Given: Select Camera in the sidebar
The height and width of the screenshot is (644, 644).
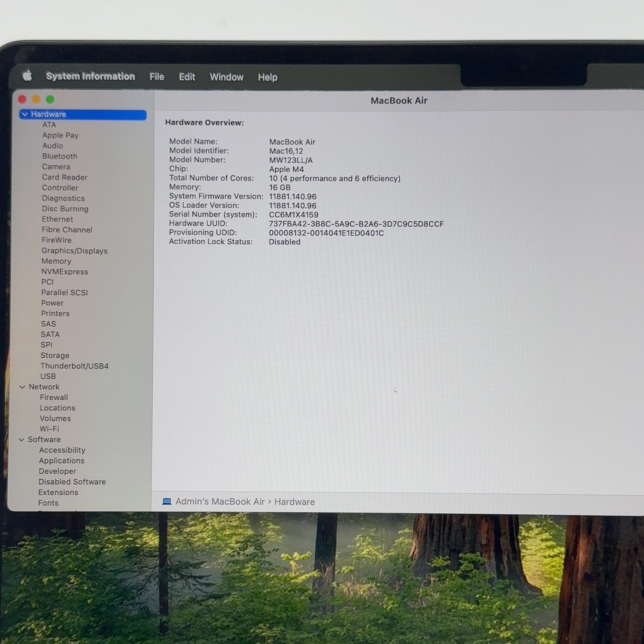Looking at the screenshot, I should (56, 167).
